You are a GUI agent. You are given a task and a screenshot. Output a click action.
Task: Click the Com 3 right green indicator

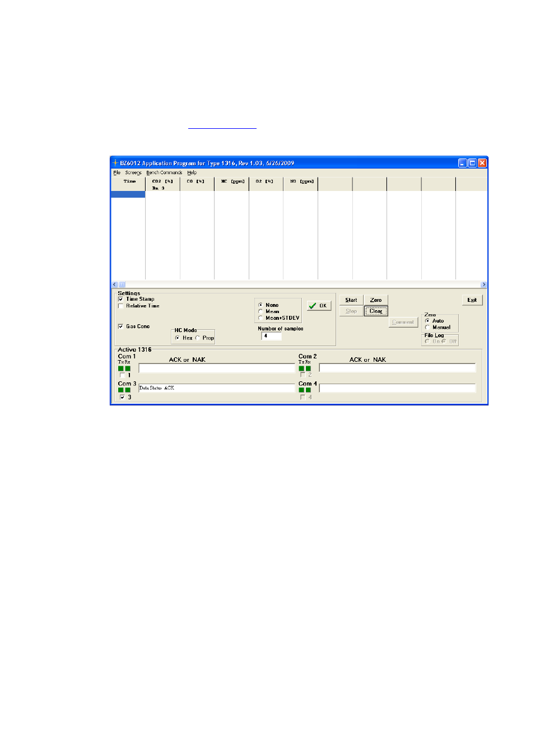point(128,390)
